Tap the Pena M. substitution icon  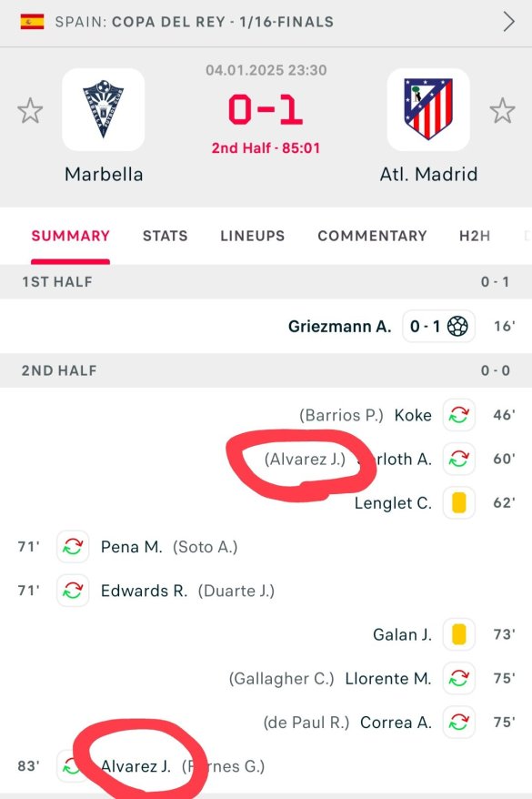coord(73,546)
